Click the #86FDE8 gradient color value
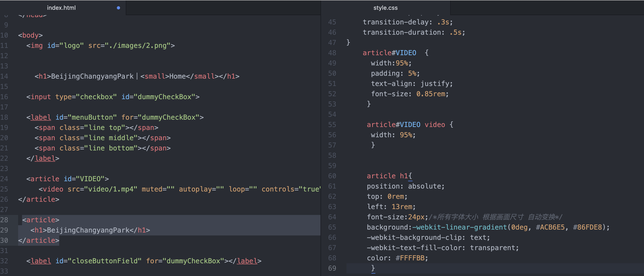Screen dimensions: 644x276 click(587, 227)
